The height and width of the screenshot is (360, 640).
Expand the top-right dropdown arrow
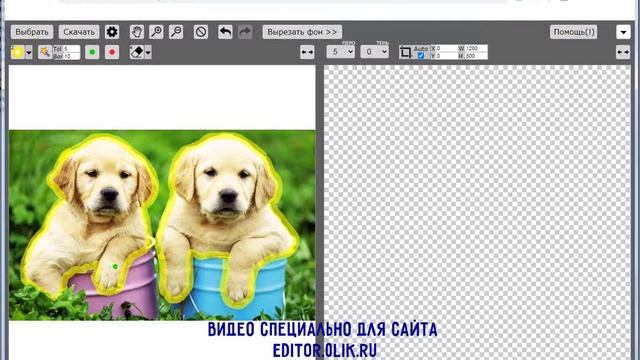coord(623,32)
